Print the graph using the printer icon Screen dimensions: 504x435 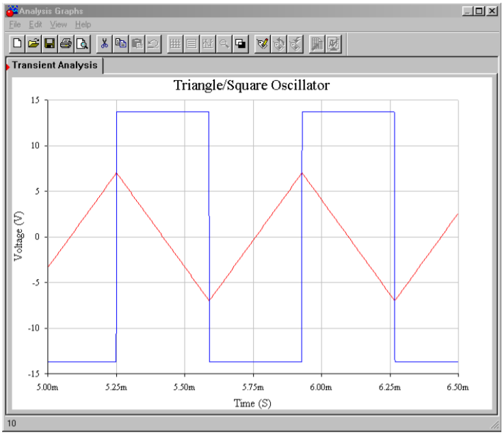pyautogui.click(x=66, y=44)
